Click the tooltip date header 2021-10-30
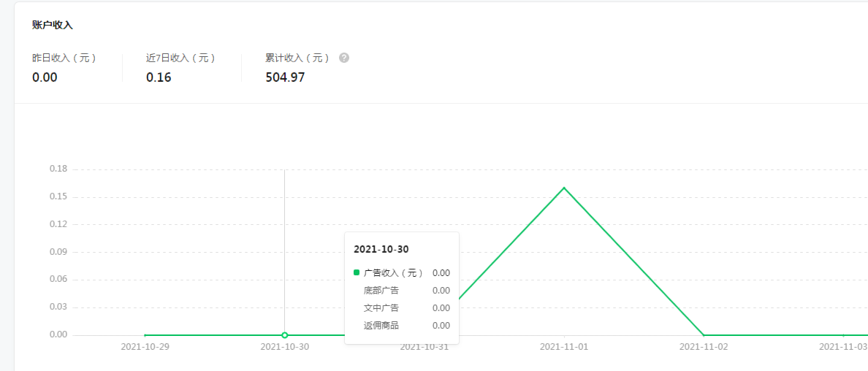The height and width of the screenshot is (371, 868). [381, 249]
